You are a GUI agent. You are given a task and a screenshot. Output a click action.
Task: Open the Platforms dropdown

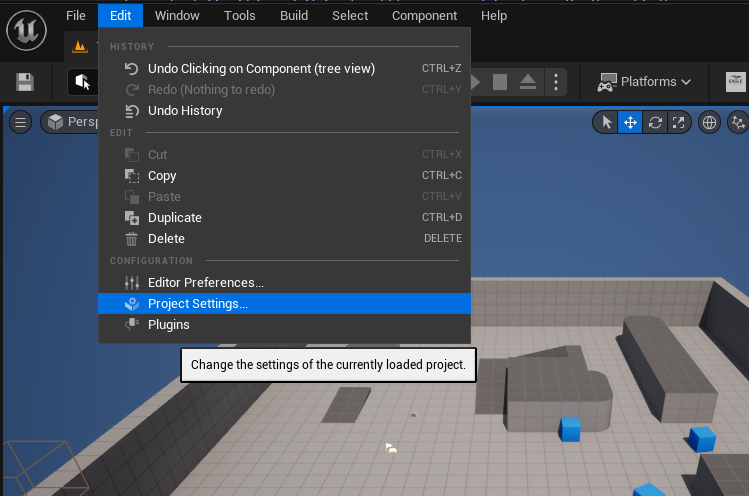coord(644,82)
